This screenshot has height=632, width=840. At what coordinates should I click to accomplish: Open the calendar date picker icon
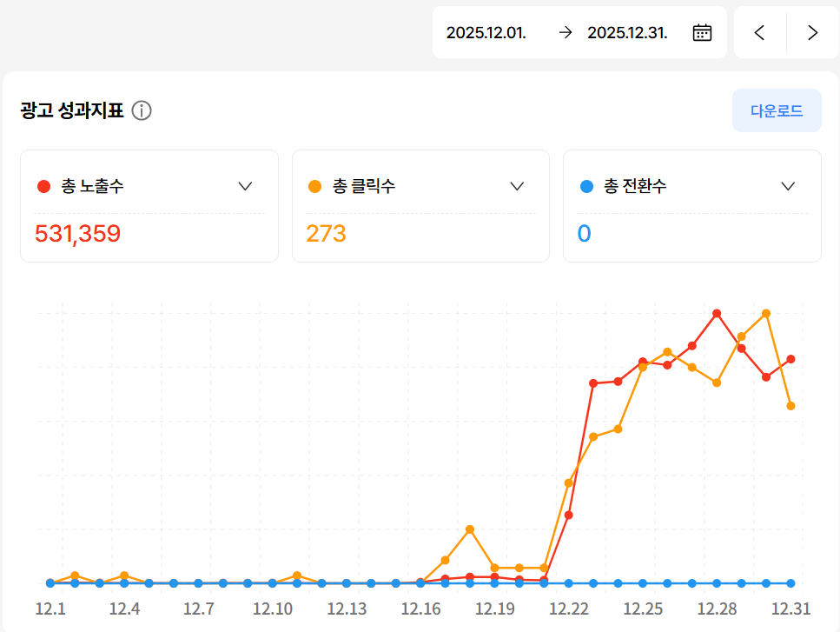[x=702, y=33]
